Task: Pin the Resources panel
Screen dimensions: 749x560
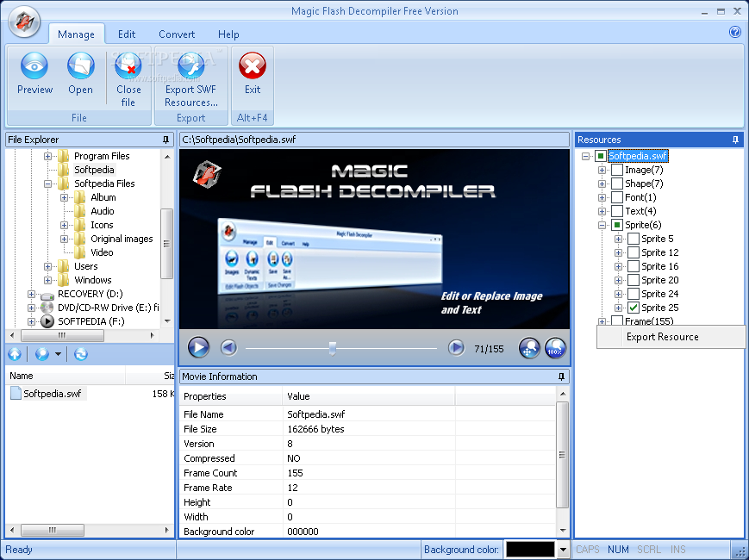Action: (x=735, y=140)
